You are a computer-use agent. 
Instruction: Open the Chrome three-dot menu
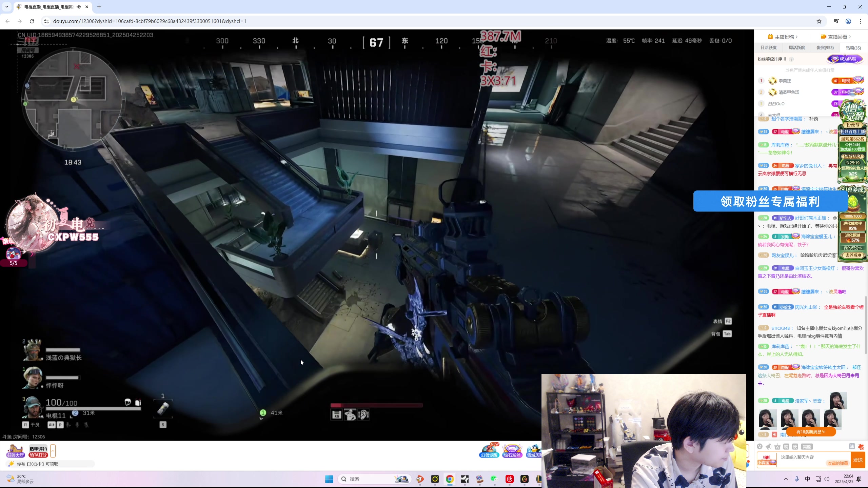(861, 21)
